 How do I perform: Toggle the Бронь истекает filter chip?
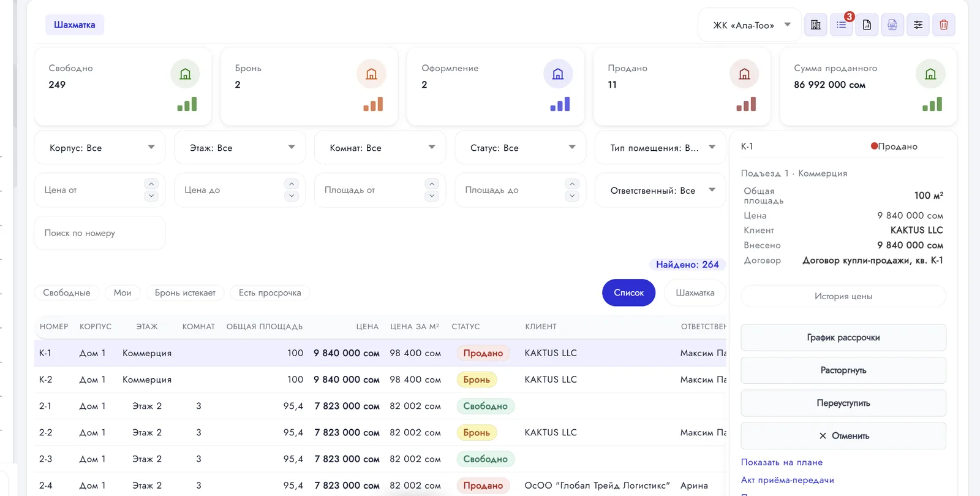click(185, 293)
